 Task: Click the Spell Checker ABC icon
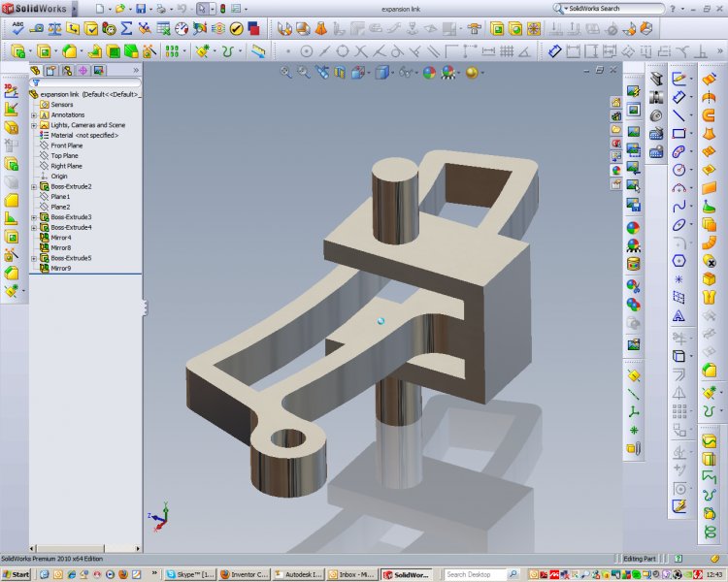point(17,28)
